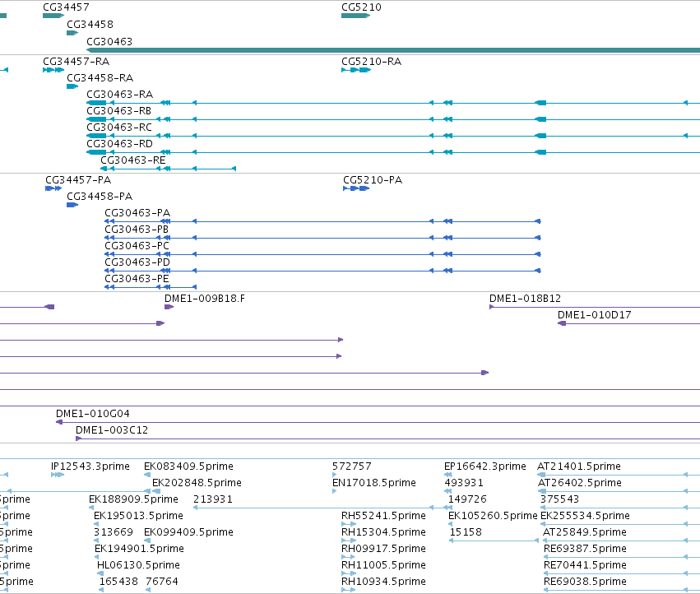The height and width of the screenshot is (594, 700).
Task: Click the EK105260.5prime EST label
Action: (493, 516)
